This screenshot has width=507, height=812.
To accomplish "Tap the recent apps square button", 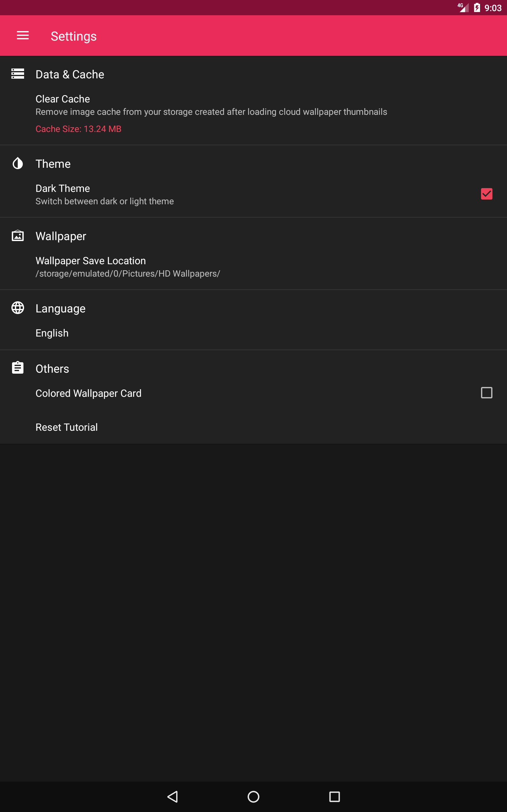I will tap(334, 796).
